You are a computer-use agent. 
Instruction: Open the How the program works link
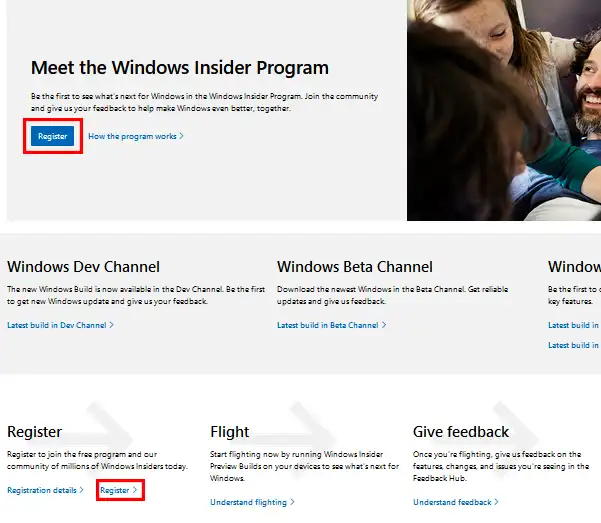pyautogui.click(x=136, y=136)
